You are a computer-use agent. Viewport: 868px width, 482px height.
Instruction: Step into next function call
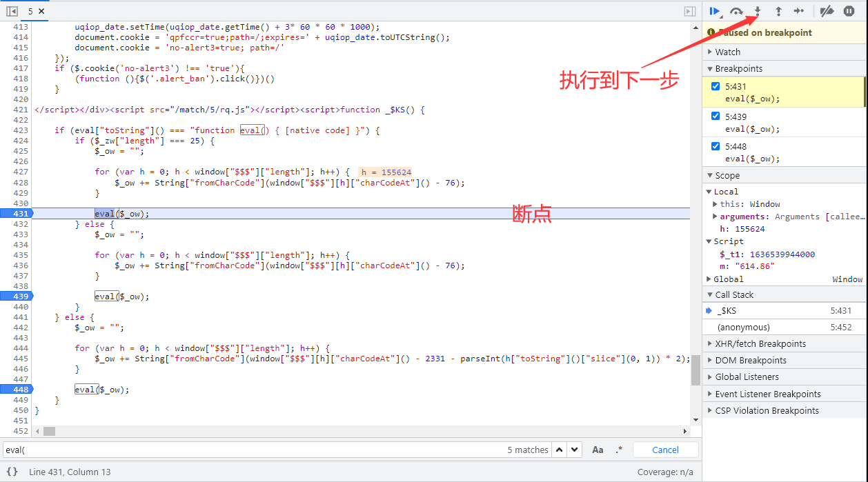point(758,11)
